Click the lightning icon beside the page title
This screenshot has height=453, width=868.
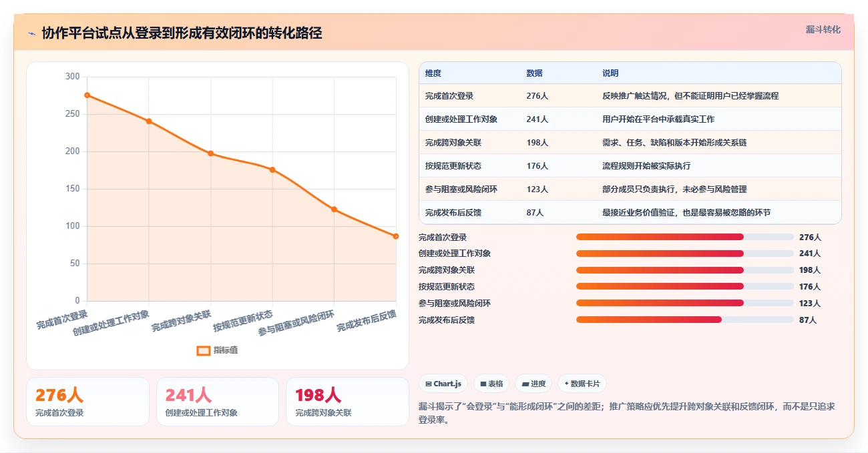point(31,33)
